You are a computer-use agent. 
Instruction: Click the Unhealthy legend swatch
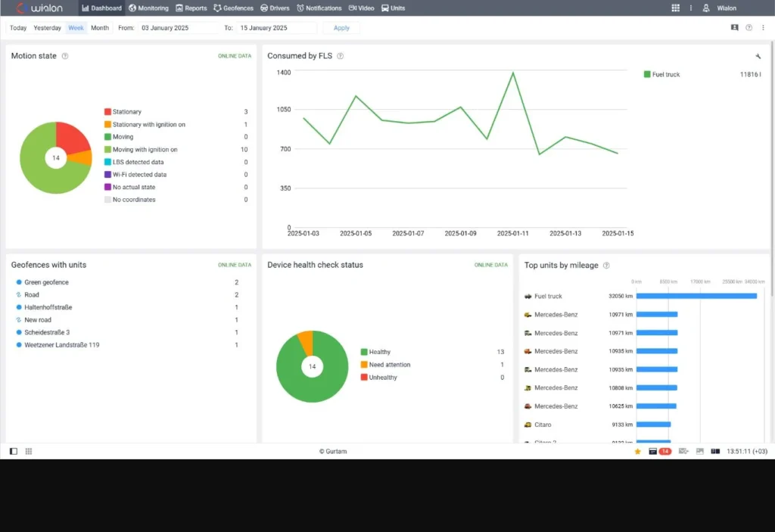pos(364,378)
